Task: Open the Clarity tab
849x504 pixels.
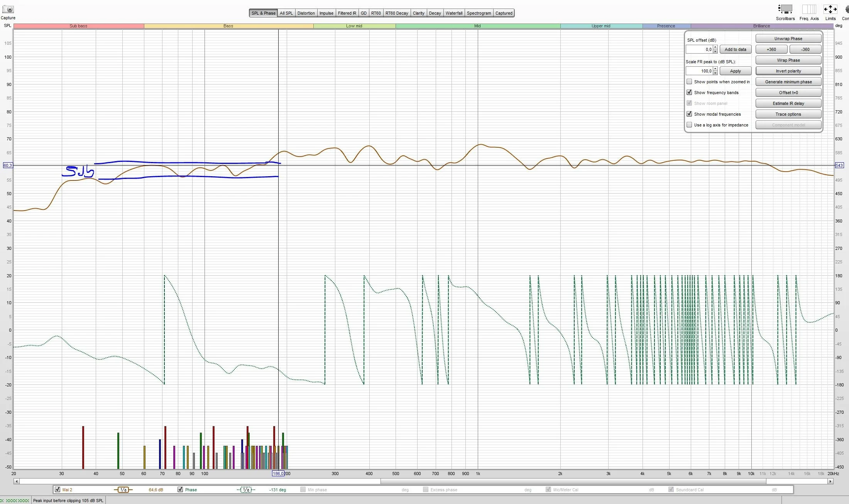Action: pos(418,13)
